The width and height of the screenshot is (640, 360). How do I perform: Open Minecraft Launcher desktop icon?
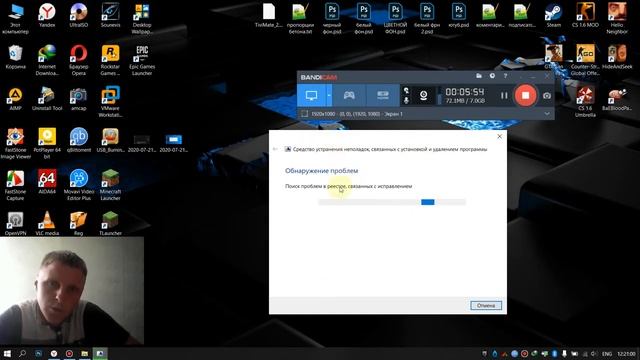tap(110, 185)
